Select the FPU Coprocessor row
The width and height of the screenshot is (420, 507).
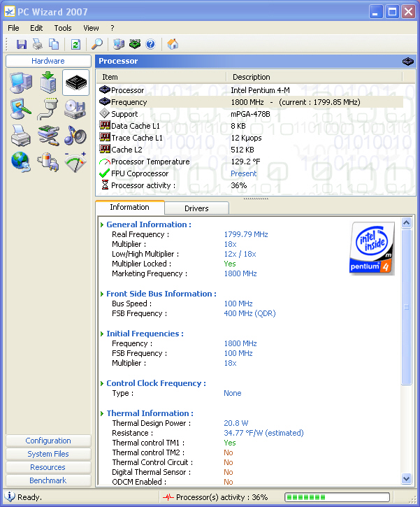point(251,173)
